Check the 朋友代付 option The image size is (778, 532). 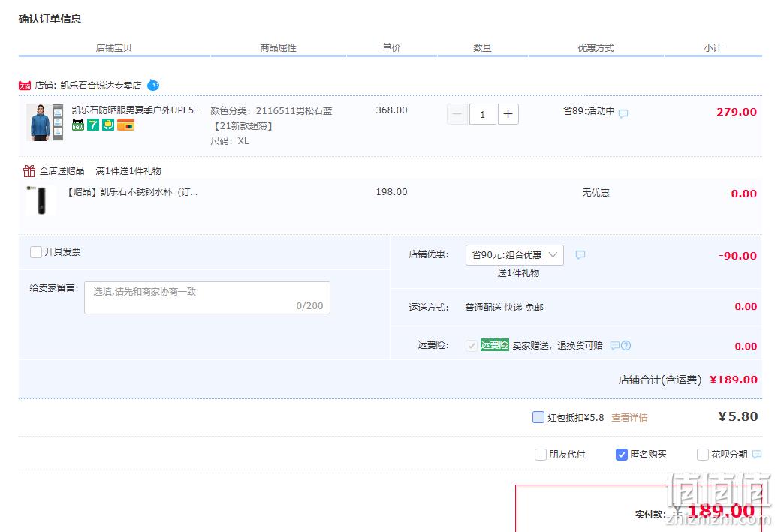(541, 455)
